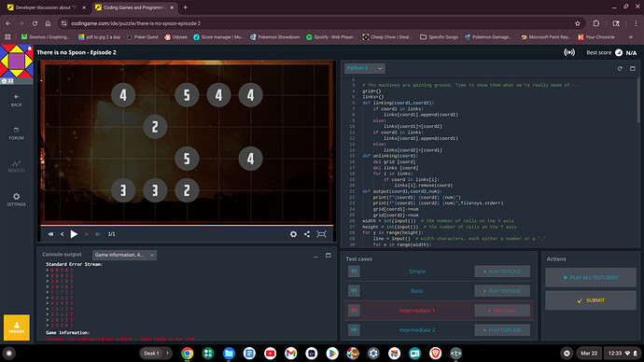Open the Your Chronicle bookmark
644x362 pixels.
coord(596,37)
